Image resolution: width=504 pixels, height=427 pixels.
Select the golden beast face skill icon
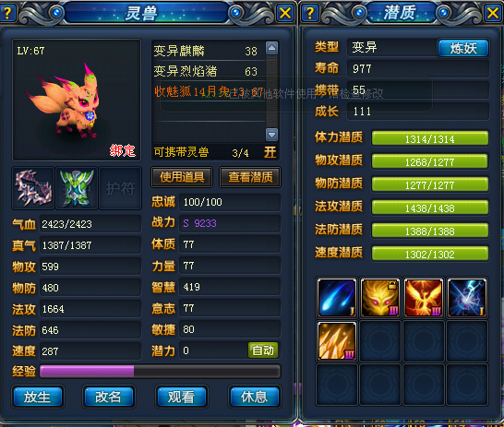pos(380,298)
